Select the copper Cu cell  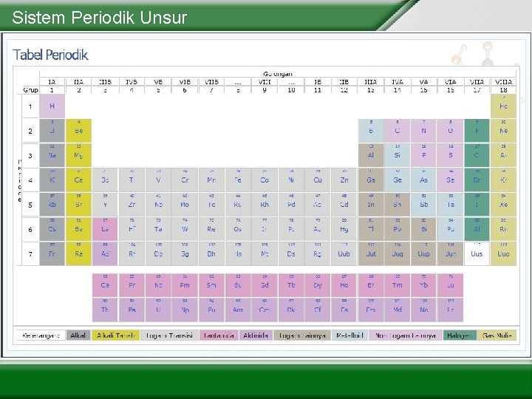click(318, 180)
